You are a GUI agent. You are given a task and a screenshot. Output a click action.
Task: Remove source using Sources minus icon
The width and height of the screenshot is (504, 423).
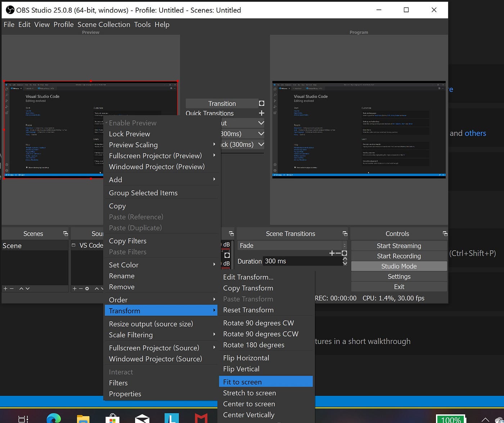click(81, 289)
